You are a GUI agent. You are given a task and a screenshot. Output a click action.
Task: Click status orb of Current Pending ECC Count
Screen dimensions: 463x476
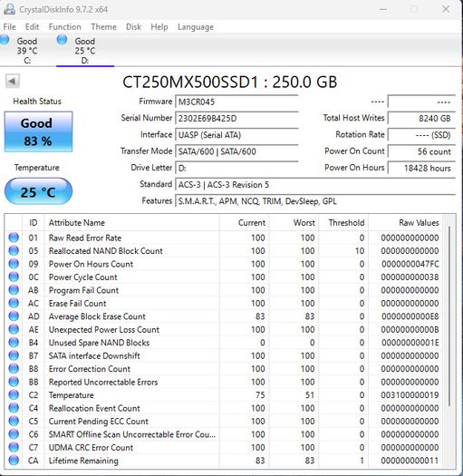click(14, 421)
